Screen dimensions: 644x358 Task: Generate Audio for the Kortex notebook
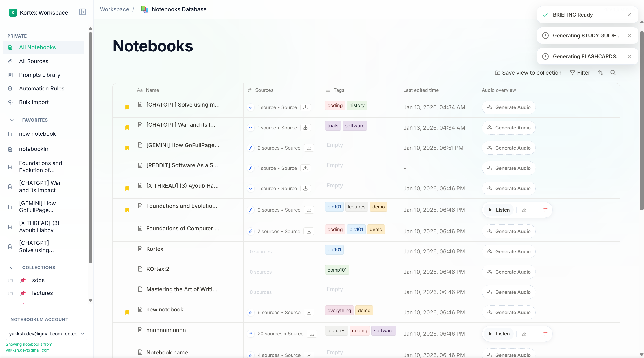[509, 251]
